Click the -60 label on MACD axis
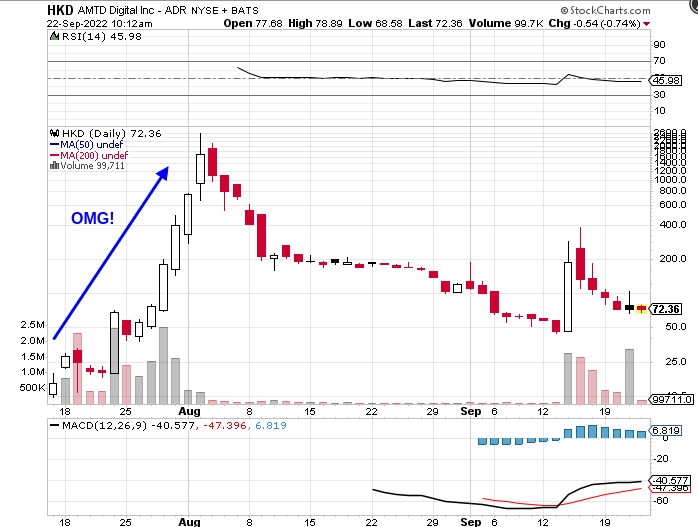 [x=662, y=501]
